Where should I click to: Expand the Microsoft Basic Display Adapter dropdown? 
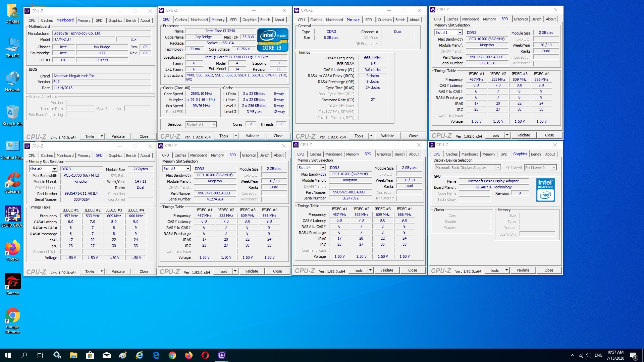468,168
